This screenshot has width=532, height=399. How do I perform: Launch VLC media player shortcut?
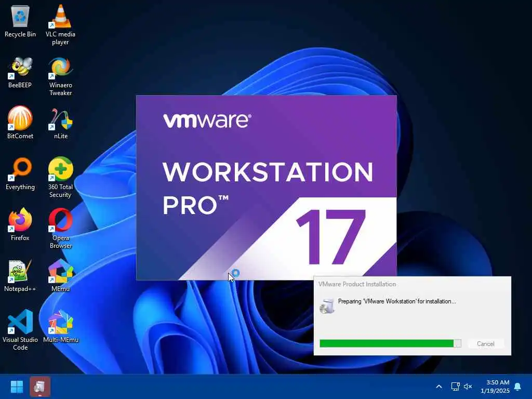(60, 24)
